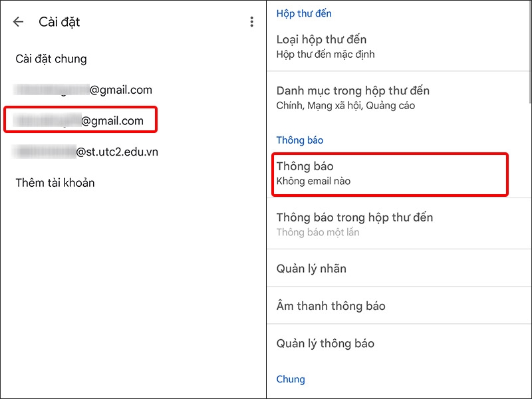Click the Hộp thư đến section header
532x399 pixels.
pyautogui.click(x=304, y=13)
